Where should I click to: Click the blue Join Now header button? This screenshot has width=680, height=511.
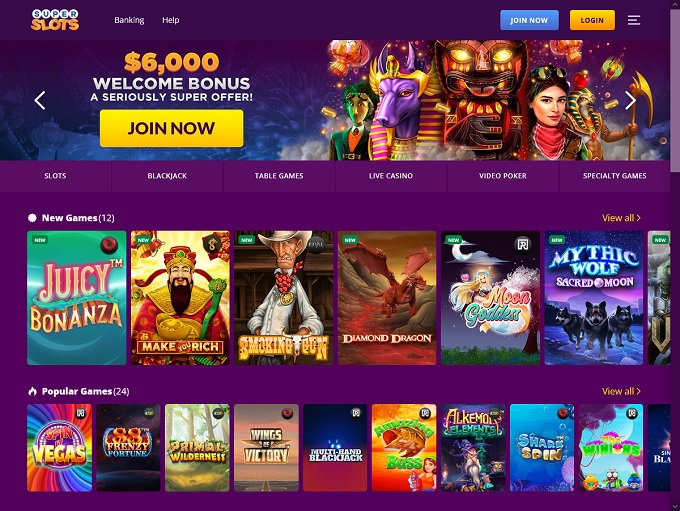tap(529, 20)
